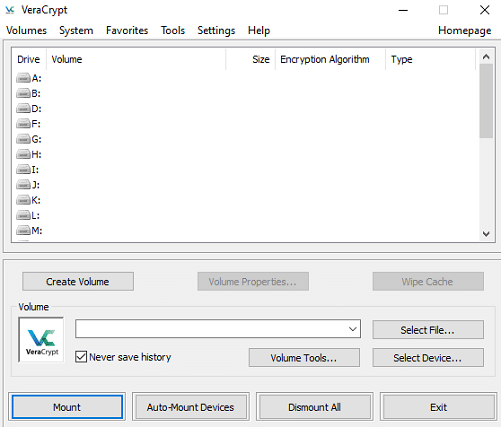Select the A: drive slot icon
The height and width of the screenshot is (427, 501).
tap(23, 78)
